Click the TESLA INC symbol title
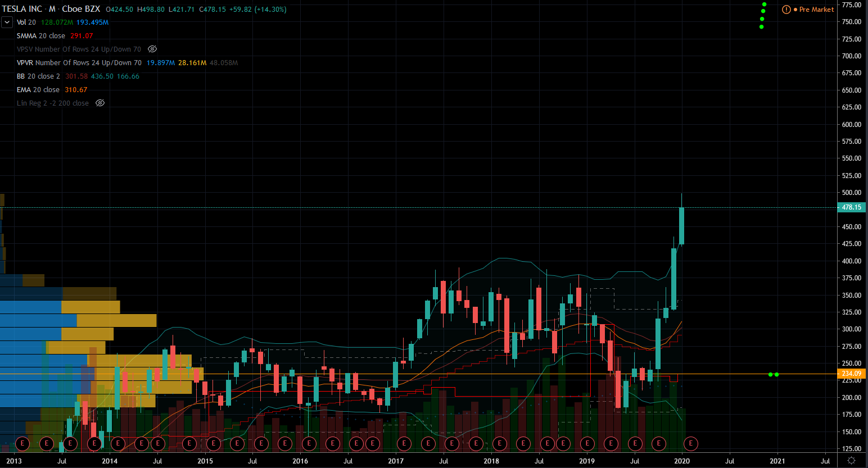The width and height of the screenshot is (868, 468). (x=22, y=9)
